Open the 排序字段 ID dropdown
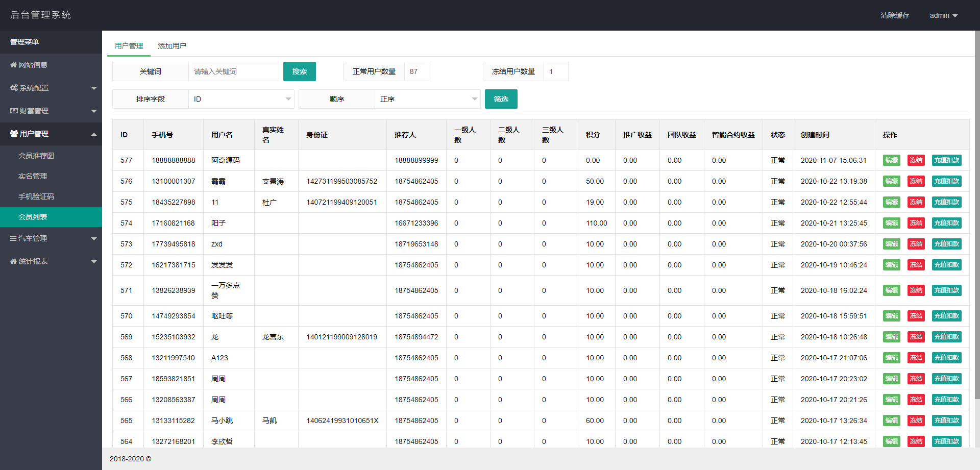980x470 pixels. click(241, 99)
